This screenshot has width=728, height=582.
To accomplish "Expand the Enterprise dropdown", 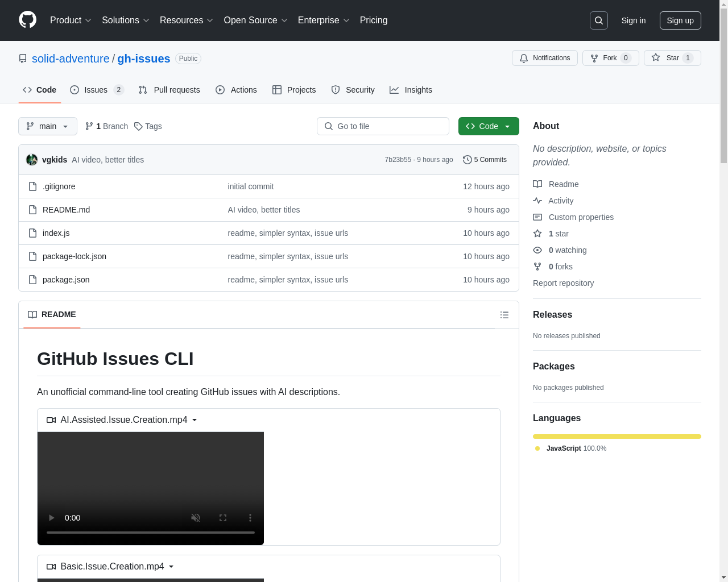I will [x=324, y=20].
